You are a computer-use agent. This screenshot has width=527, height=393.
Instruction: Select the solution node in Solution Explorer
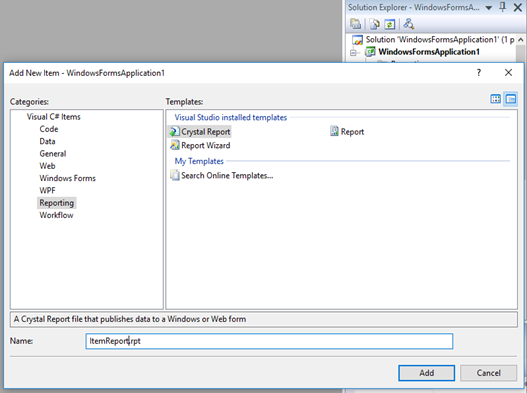coord(434,40)
